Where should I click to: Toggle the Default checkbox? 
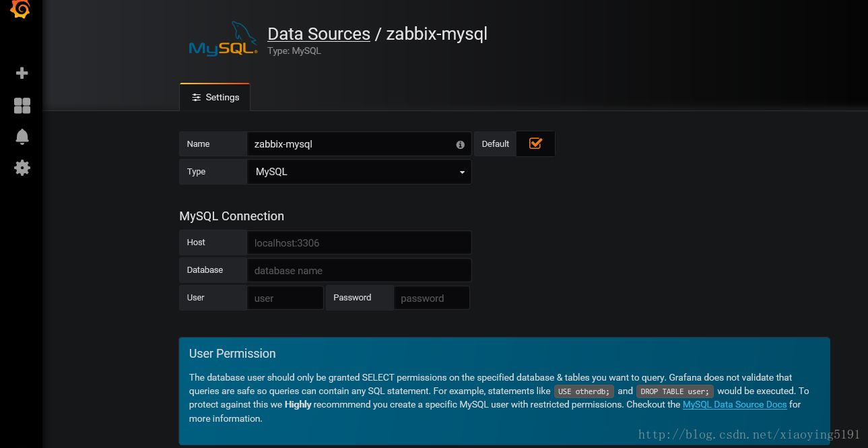[535, 143]
